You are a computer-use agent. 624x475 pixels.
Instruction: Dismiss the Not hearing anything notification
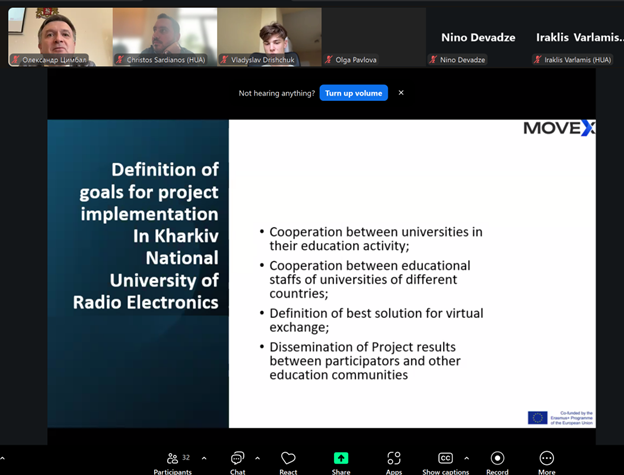click(401, 93)
